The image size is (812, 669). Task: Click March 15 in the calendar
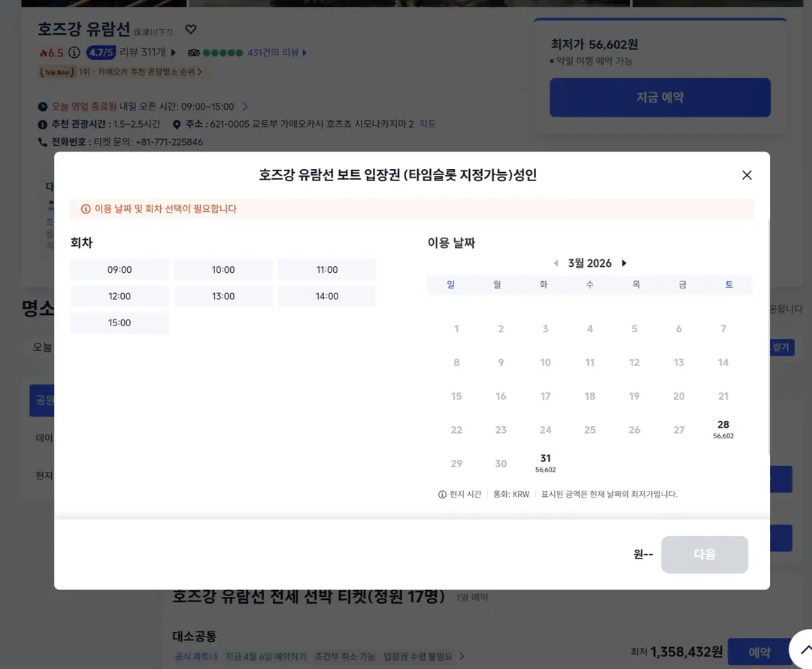click(x=456, y=396)
